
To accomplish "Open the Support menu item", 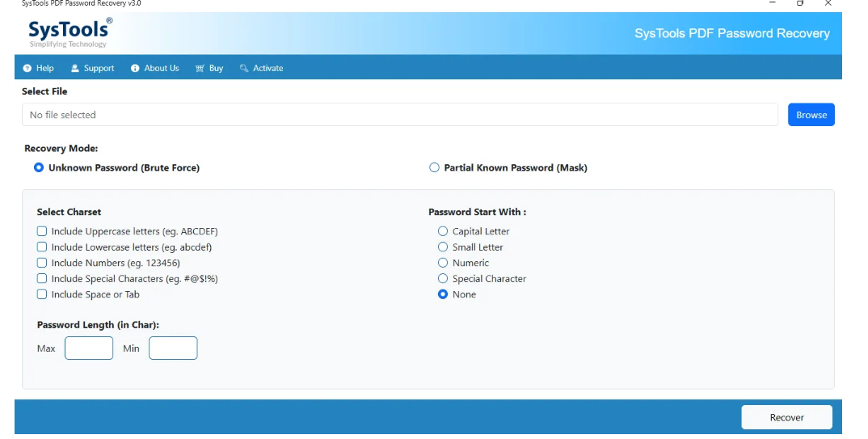I will [99, 69].
